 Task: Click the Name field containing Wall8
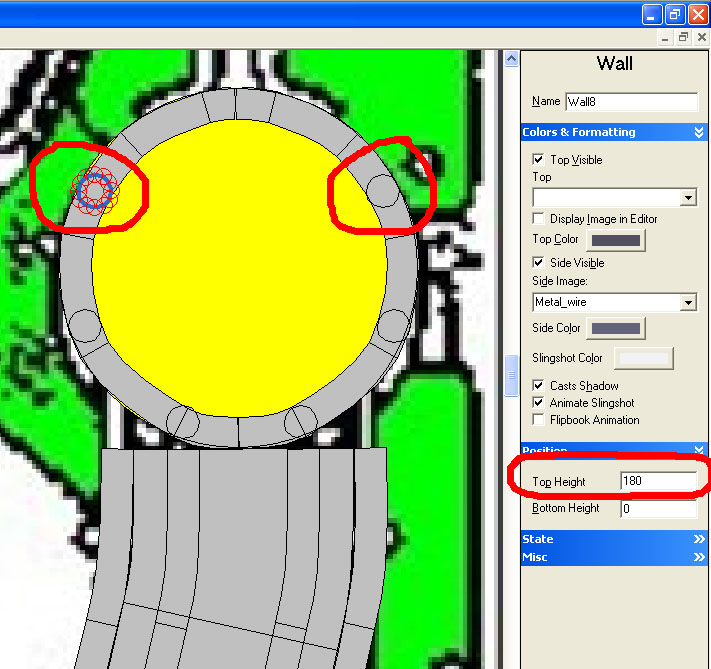click(630, 101)
